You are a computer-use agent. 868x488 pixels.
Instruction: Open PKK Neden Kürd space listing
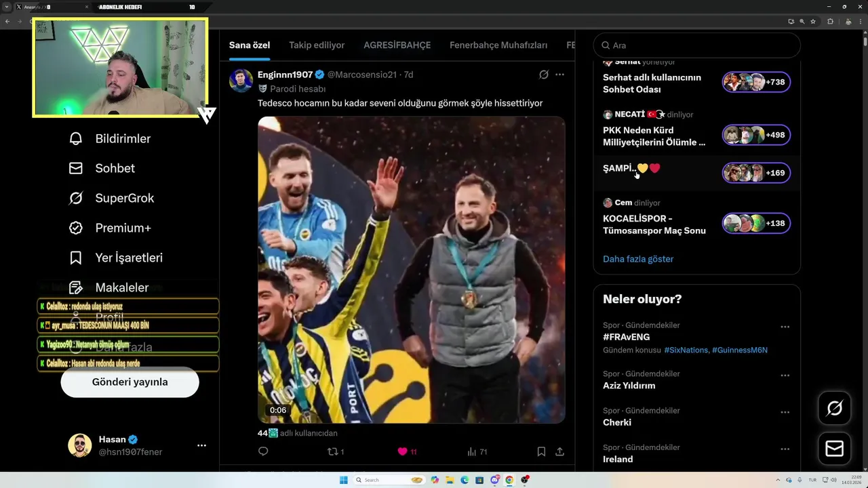click(654, 136)
